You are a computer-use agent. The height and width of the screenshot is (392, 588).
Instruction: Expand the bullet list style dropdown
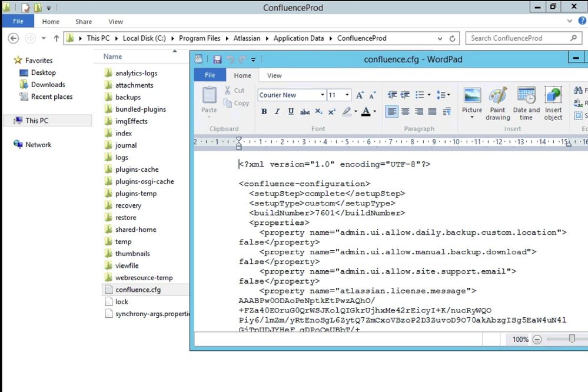[428, 95]
